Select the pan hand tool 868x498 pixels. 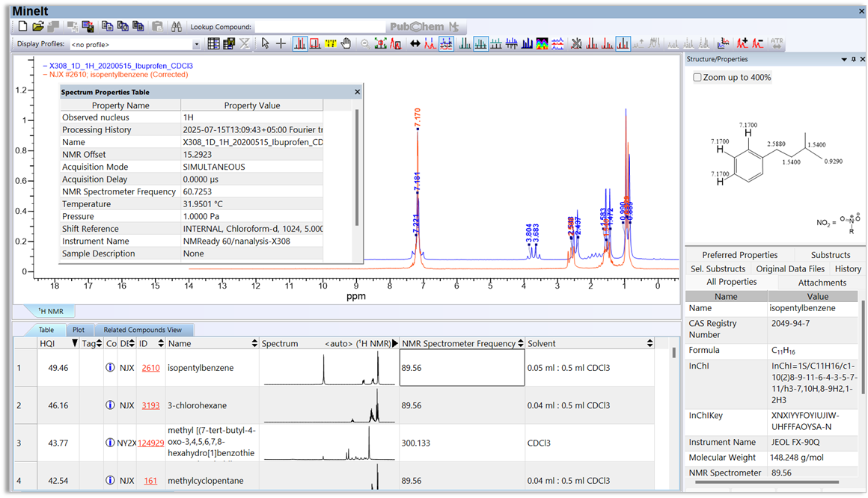[345, 43]
